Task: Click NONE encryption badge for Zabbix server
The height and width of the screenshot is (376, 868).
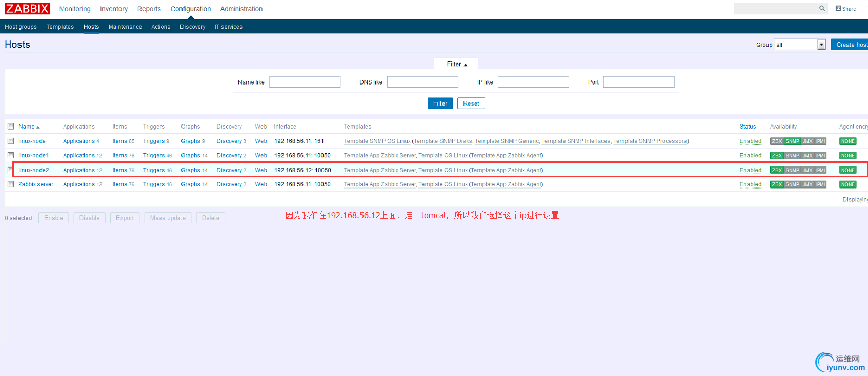Action: (847, 184)
